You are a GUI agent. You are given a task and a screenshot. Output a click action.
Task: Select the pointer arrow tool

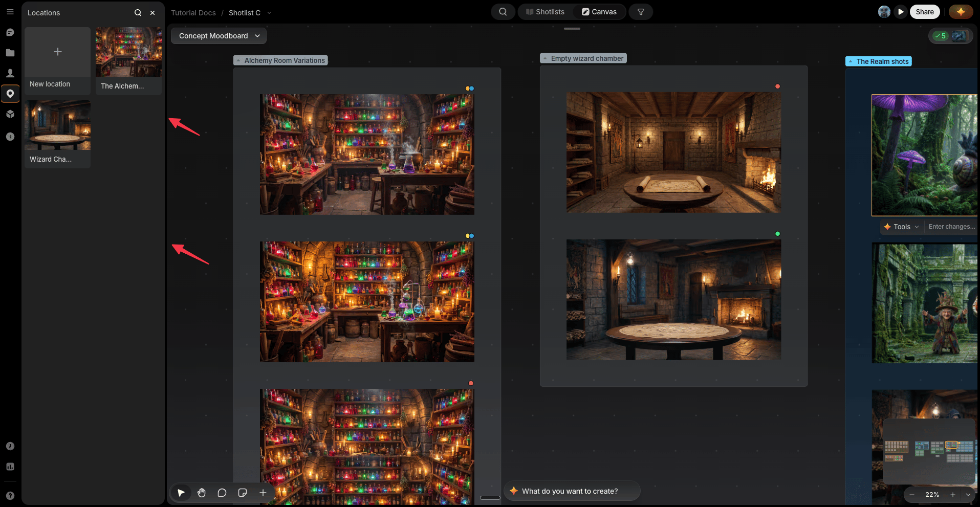point(181,493)
